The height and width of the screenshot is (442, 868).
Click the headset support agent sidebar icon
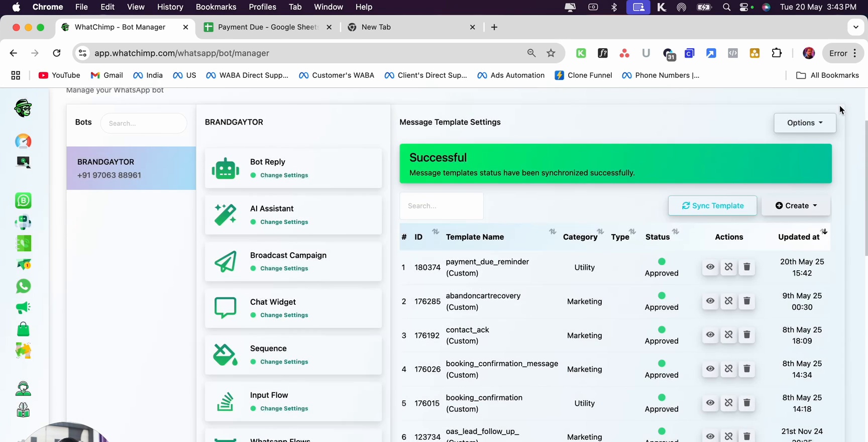click(x=23, y=388)
